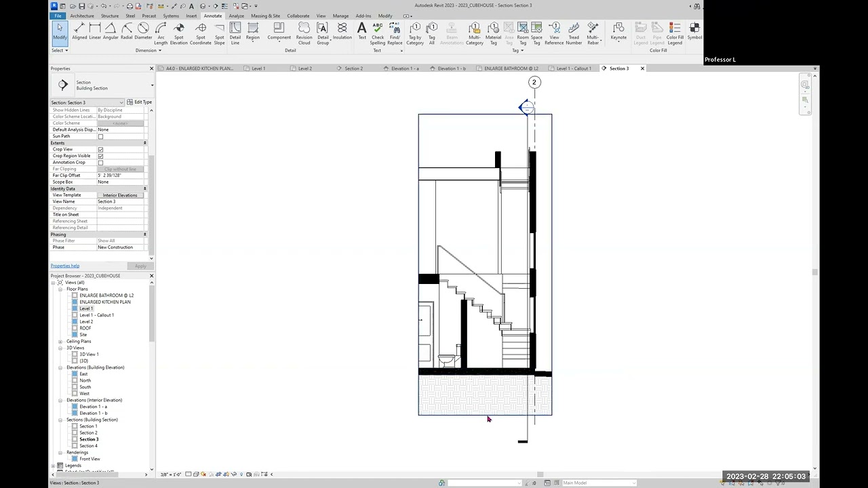Save the project from quick access toolbar
The image size is (868, 488).
coord(81,6)
